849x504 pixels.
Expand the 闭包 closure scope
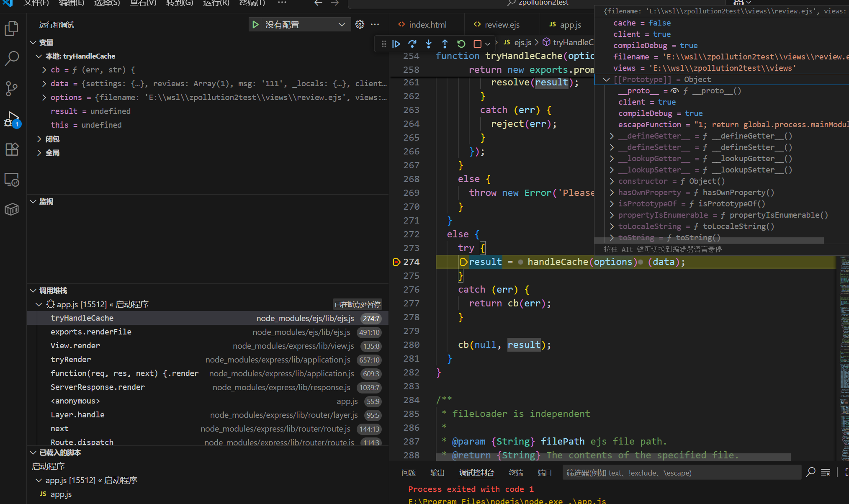click(39, 139)
